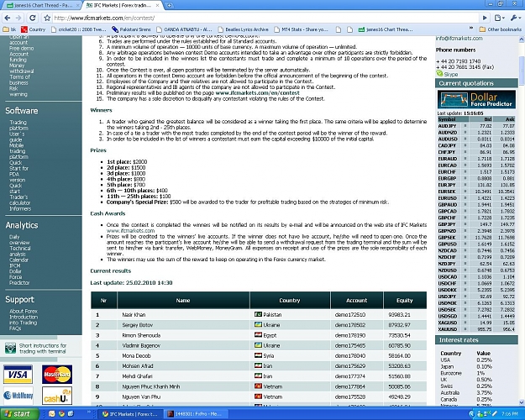The width and height of the screenshot is (525, 420).
Task: Click the www.ifcmarkets.com link under Cash Awards
Action: pyautogui.click(x=130, y=230)
